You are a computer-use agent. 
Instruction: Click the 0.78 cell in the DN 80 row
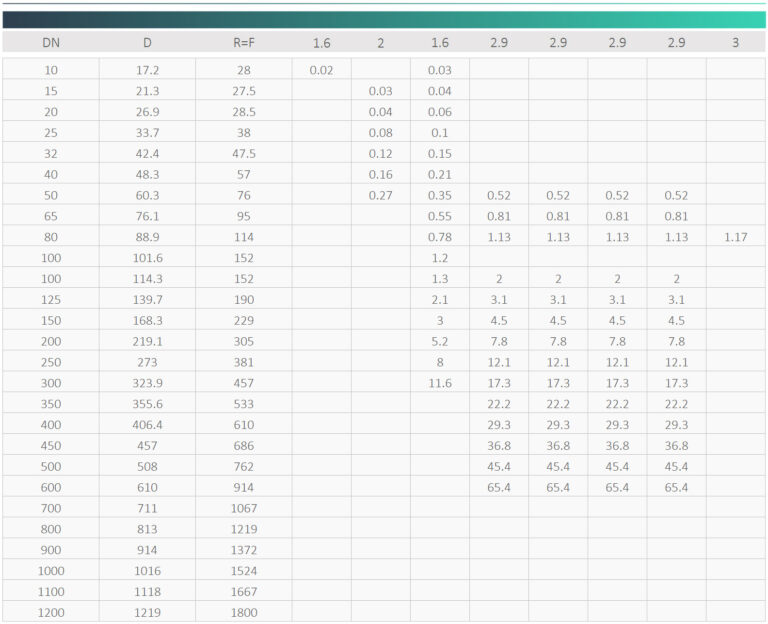pyautogui.click(x=440, y=237)
